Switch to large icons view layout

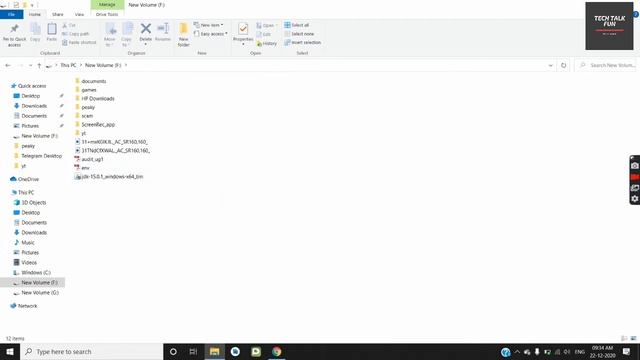633,338
